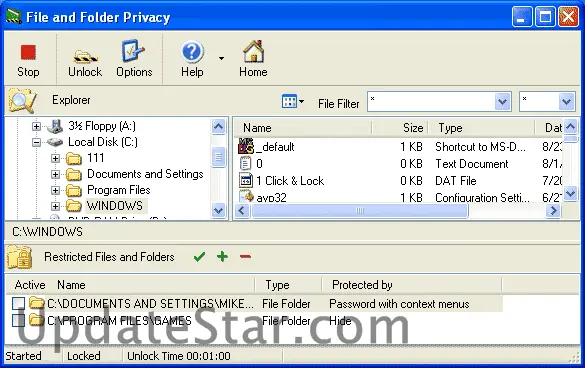The image size is (585, 368).
Task: Select the C:\PROGRAM FILES\GAMES entry
Action: click(119, 321)
